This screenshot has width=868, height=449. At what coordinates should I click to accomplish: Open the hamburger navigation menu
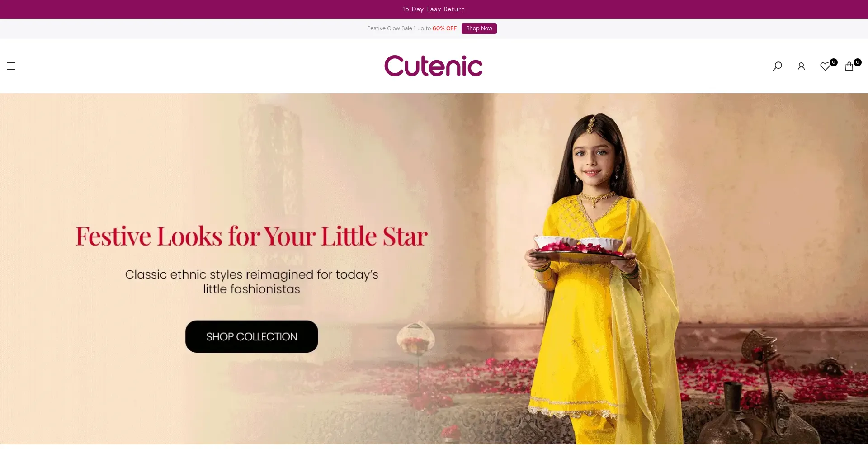coord(11,66)
